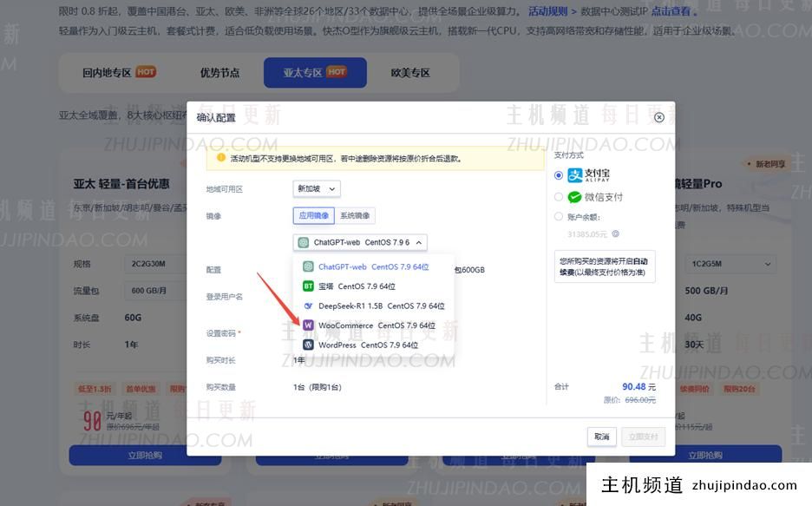812x506 pixels.
Task: Open the 活动规则 link
Action: click(x=548, y=11)
